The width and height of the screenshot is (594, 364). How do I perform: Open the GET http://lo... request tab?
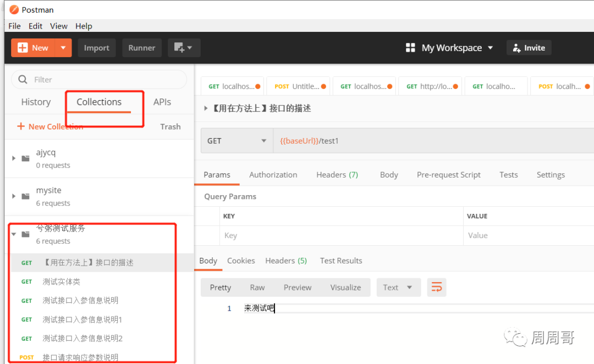[430, 86]
